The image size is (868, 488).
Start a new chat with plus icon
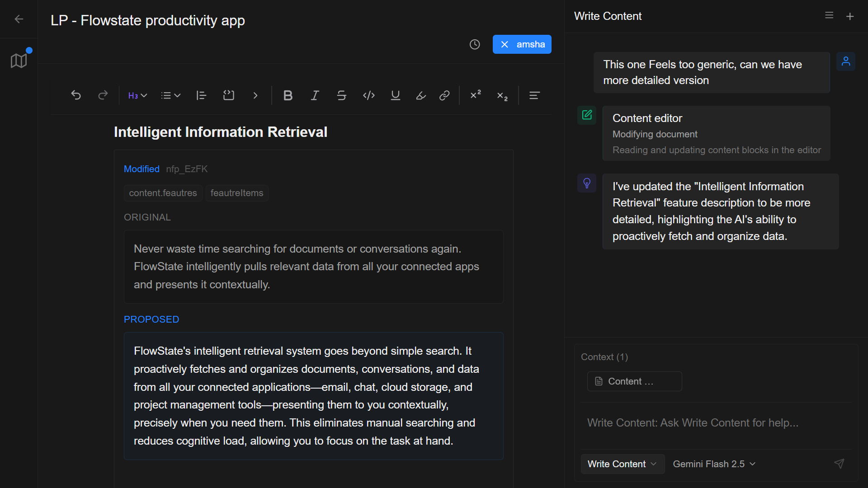tap(850, 16)
